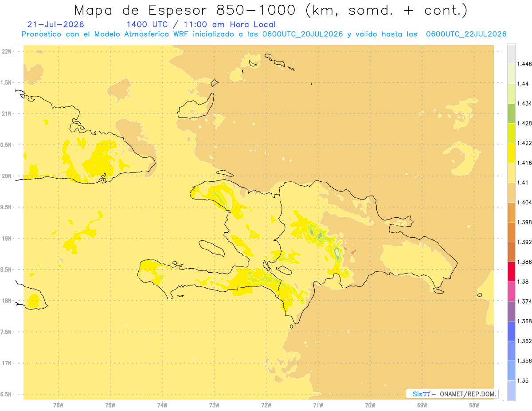Click the colorbar value '1.368'

point(525,321)
